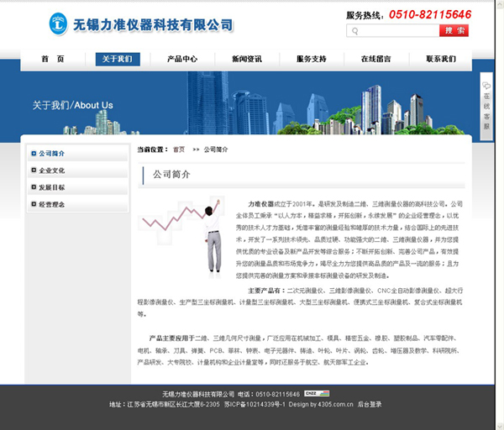Open the 首页 navigation item

click(53, 59)
